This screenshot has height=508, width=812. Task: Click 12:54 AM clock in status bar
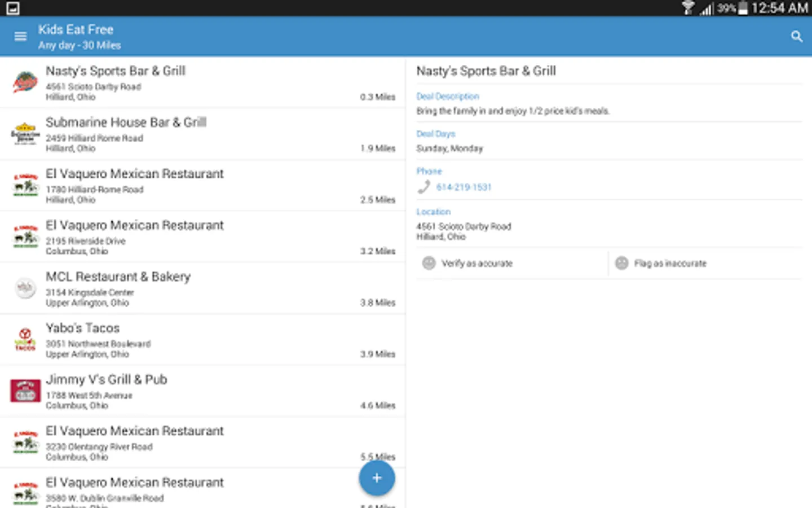(780, 8)
